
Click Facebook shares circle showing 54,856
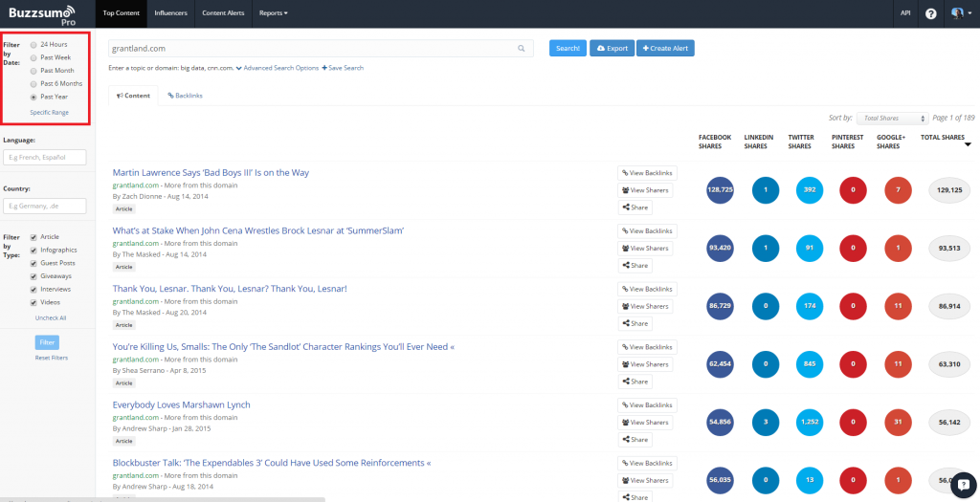pos(720,422)
